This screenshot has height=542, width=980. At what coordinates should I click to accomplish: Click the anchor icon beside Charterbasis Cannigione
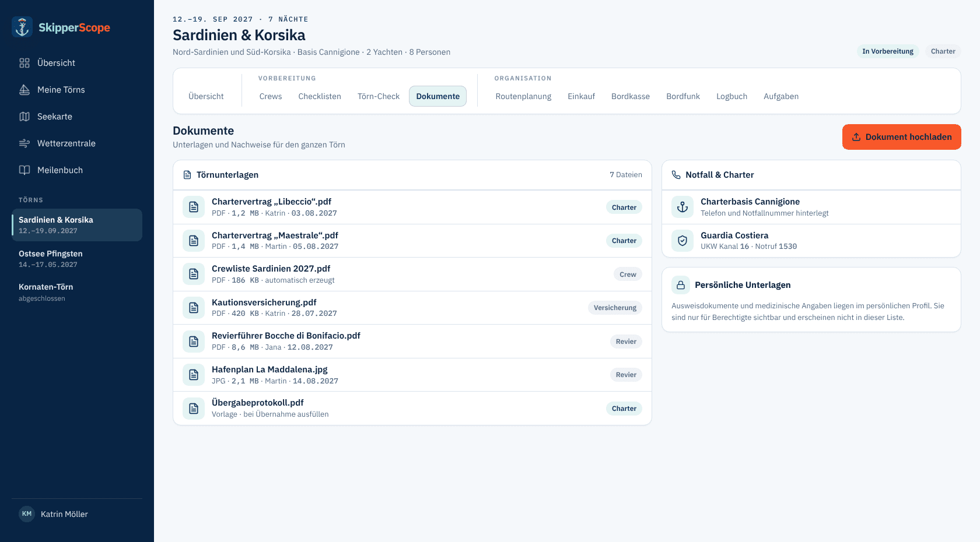click(x=682, y=207)
